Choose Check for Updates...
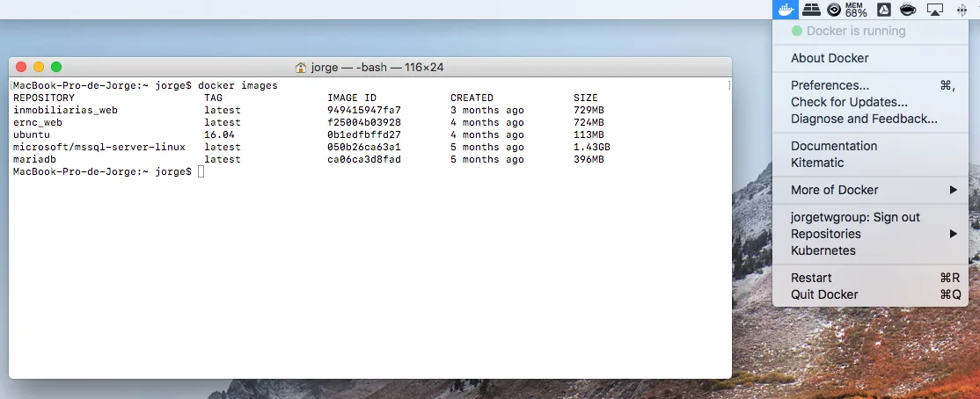Viewport: 980px width, 399px height. click(871, 103)
